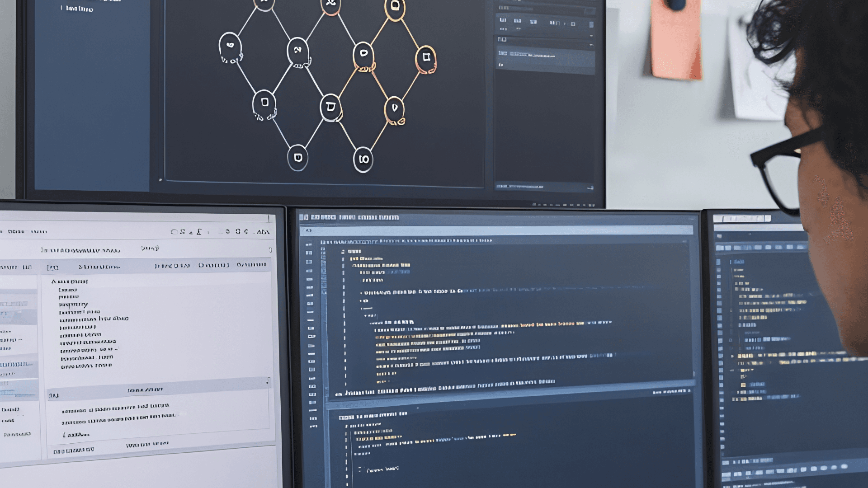Expand the small arrow under the highlighted dark panel row
This screenshot has width=868, height=488.
(500, 65)
